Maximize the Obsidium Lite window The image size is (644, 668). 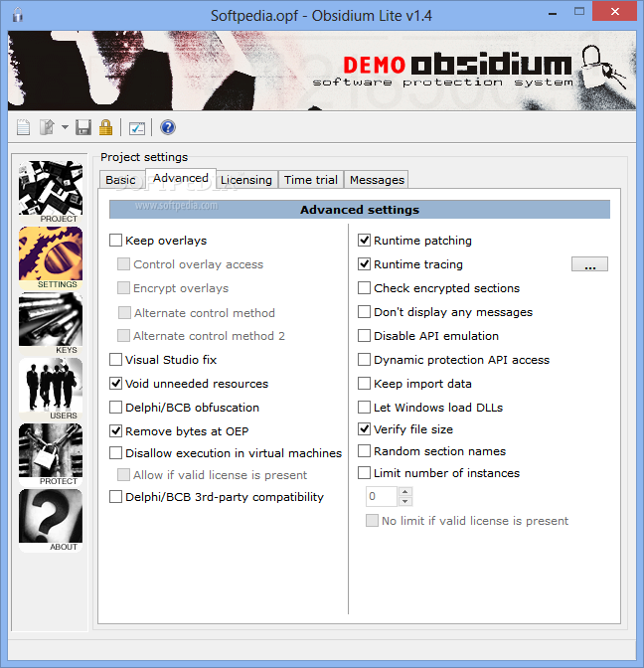pos(579,12)
